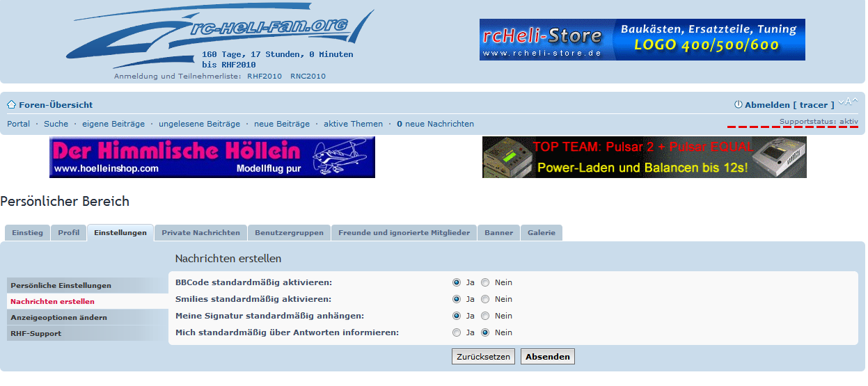The image size is (868, 386).
Task: Click the font size changer icon
Action: tap(848, 102)
